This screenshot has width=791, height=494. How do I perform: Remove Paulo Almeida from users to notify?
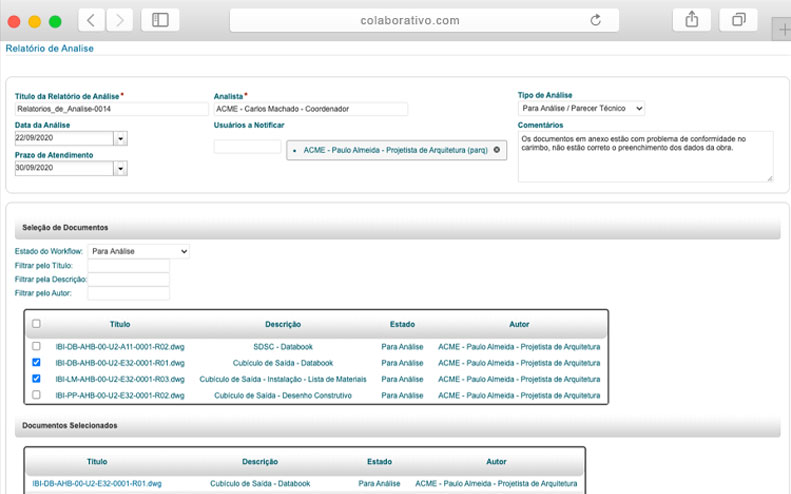pos(497,150)
